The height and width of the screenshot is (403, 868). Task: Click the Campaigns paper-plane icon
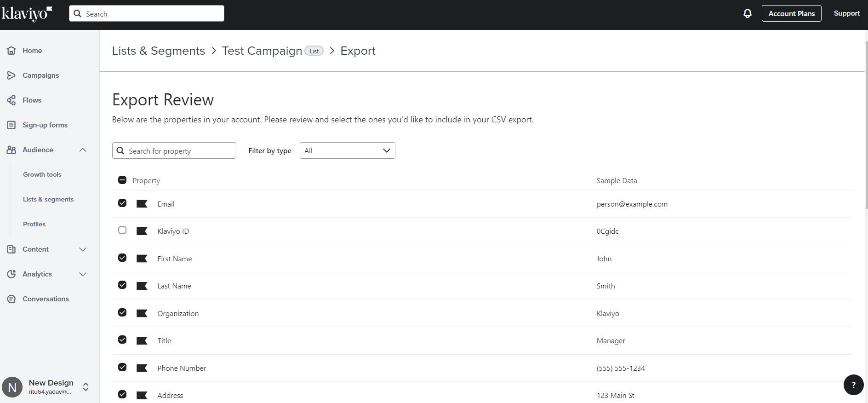11,75
